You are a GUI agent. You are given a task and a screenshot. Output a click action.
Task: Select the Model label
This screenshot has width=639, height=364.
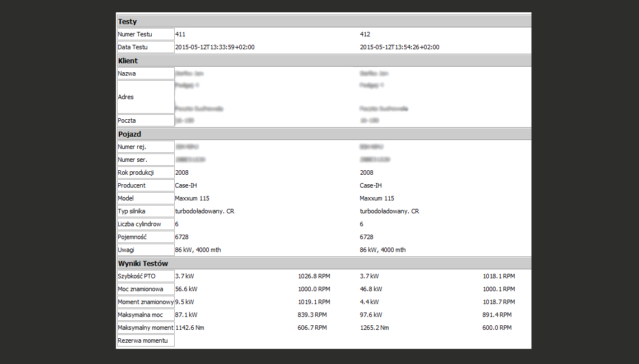pyautogui.click(x=146, y=198)
